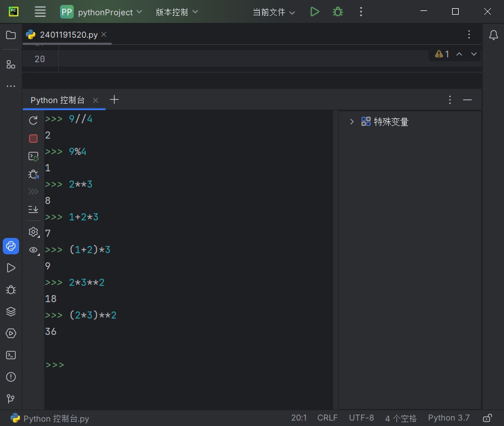Click the 9//4 console command
The image size is (504, 426).
81,119
